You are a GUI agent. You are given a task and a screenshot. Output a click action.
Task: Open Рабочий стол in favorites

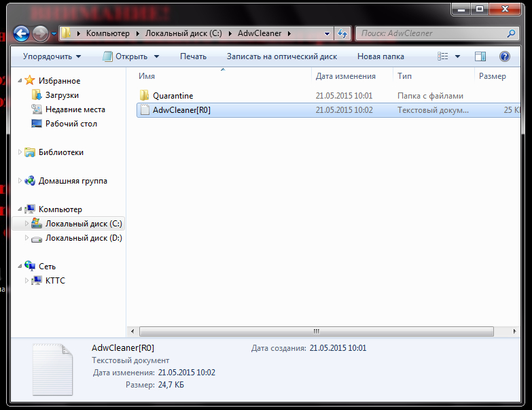pos(71,124)
